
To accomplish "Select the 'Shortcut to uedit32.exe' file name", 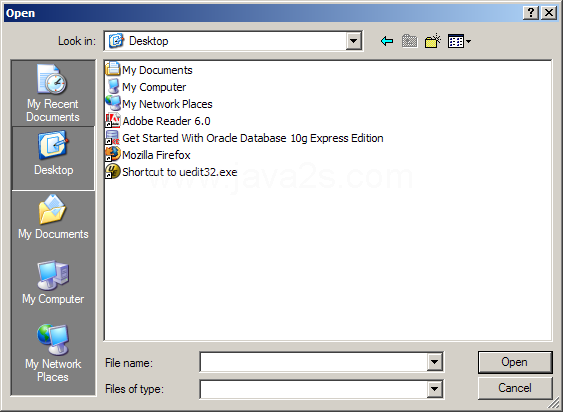I will tap(180, 172).
